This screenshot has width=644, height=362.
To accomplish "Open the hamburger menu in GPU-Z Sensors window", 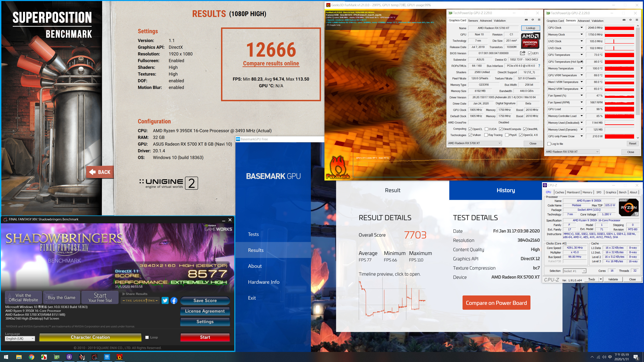I will pyautogui.click(x=637, y=20).
